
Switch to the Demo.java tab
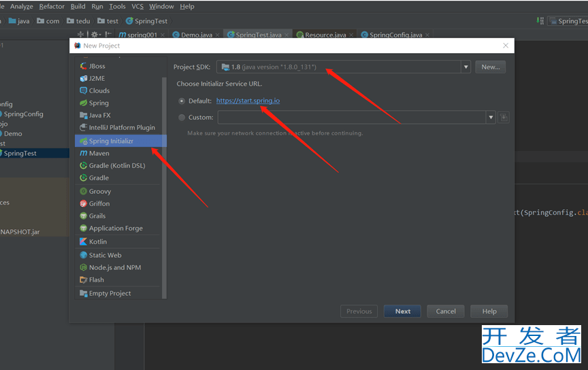point(196,35)
